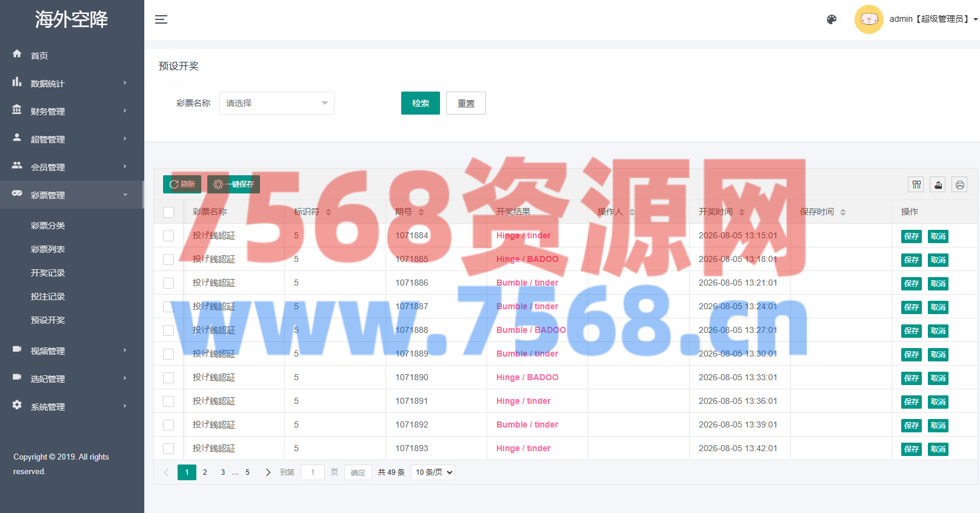This screenshot has height=513, width=980.
Task: Toggle the sidebar collapse hamburger icon
Action: [x=161, y=19]
